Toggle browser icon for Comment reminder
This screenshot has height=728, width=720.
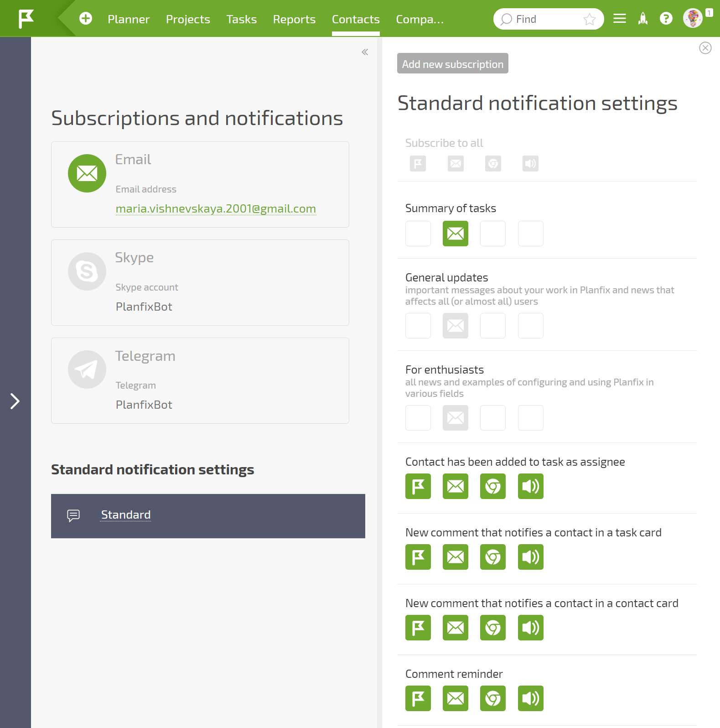coord(493,698)
